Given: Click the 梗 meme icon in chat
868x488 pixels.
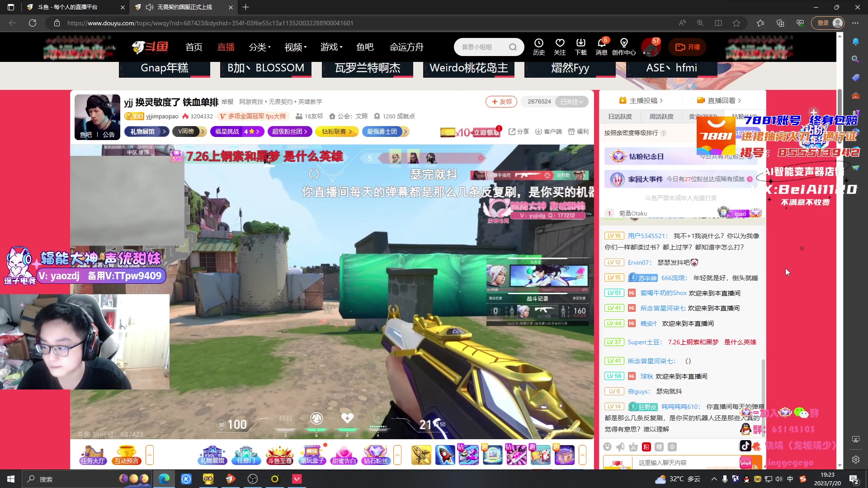Looking at the screenshot, I should (x=659, y=447).
